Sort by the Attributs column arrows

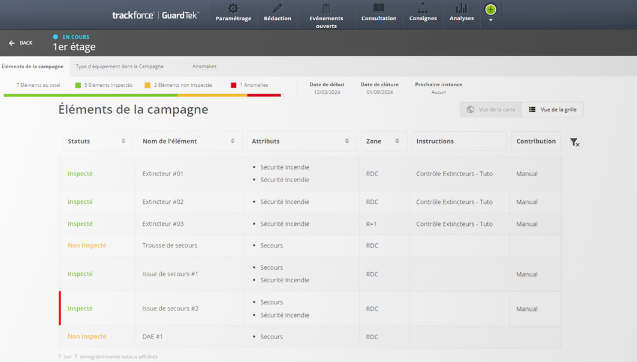[x=347, y=141]
